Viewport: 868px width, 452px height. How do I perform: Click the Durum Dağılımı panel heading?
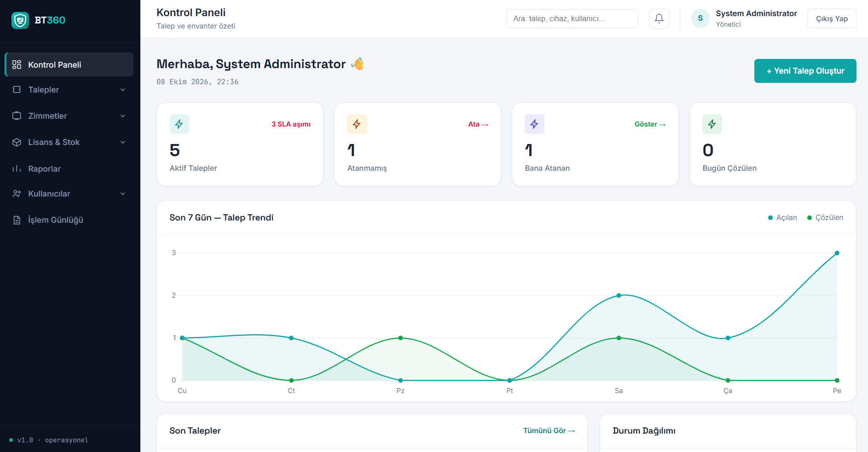(644, 431)
